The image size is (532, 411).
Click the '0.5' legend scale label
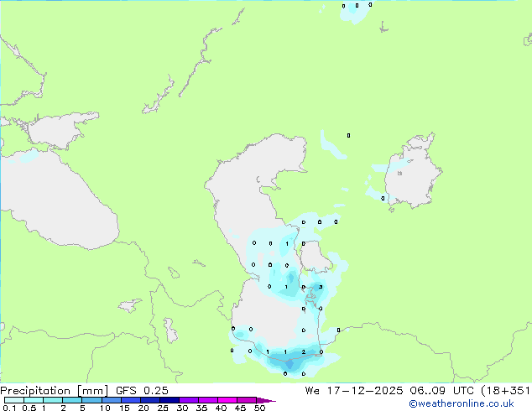(29, 408)
